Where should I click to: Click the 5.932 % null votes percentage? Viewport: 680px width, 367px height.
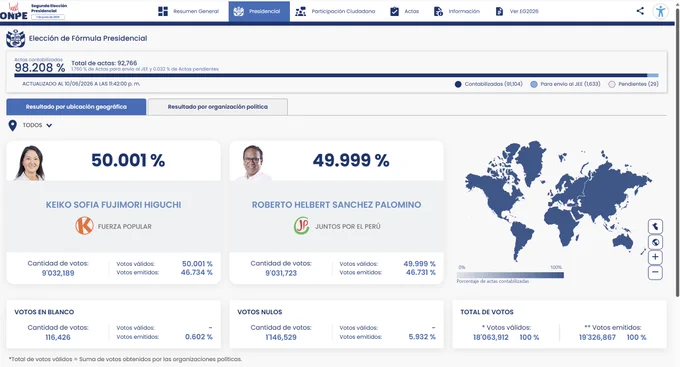422,337
